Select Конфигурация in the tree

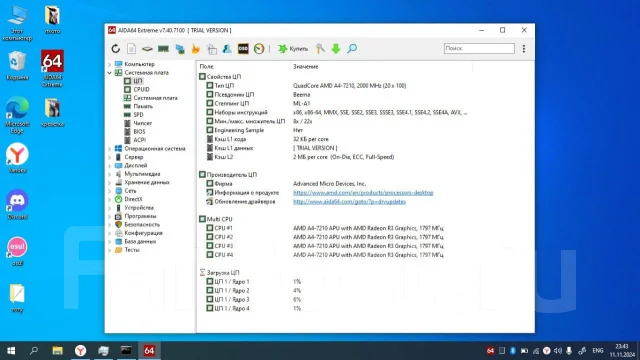(143, 233)
